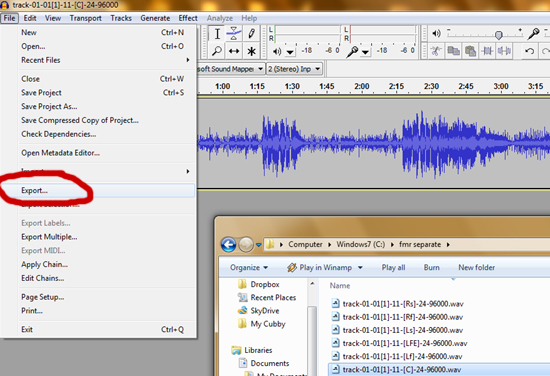The width and height of the screenshot is (550, 376).
Task: Select the Envelope tool
Action: click(x=234, y=34)
